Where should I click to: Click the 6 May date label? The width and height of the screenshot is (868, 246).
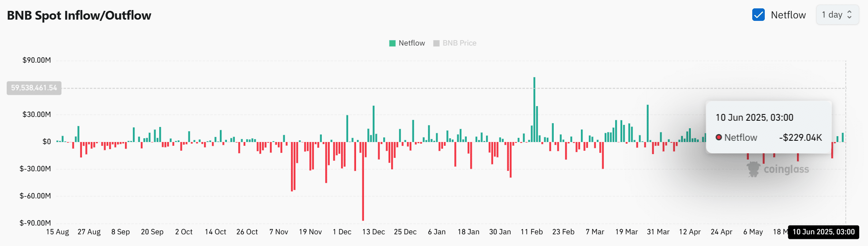click(x=753, y=232)
